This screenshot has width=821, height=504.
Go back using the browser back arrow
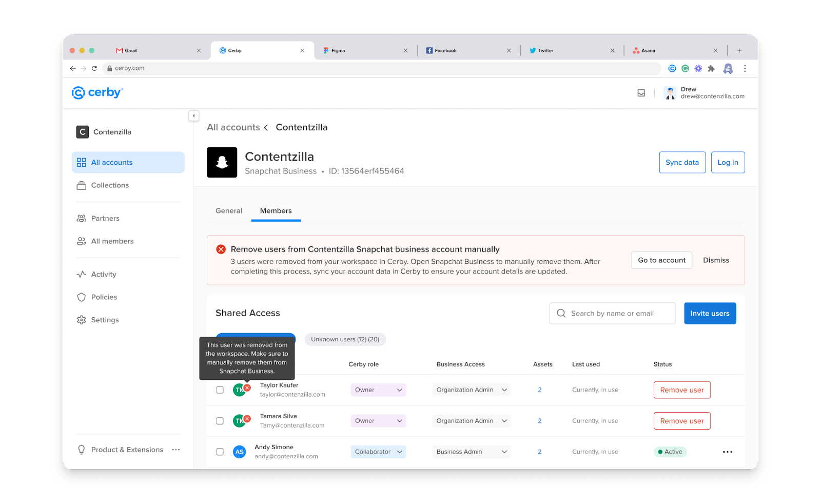point(73,68)
